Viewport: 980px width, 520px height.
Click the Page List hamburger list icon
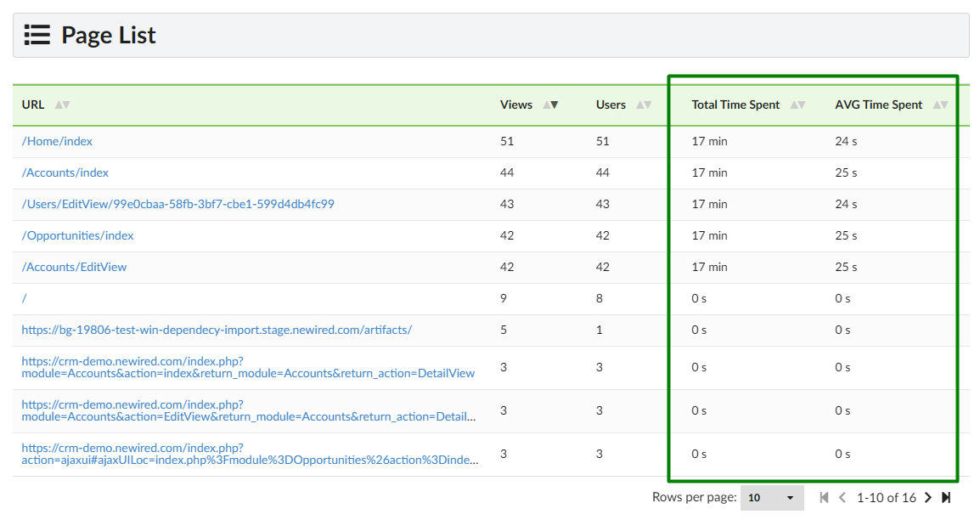tap(37, 35)
